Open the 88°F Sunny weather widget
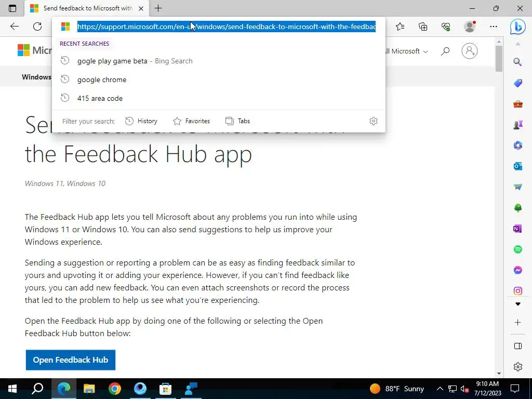Viewport: 532px width, 399px height. [397, 389]
